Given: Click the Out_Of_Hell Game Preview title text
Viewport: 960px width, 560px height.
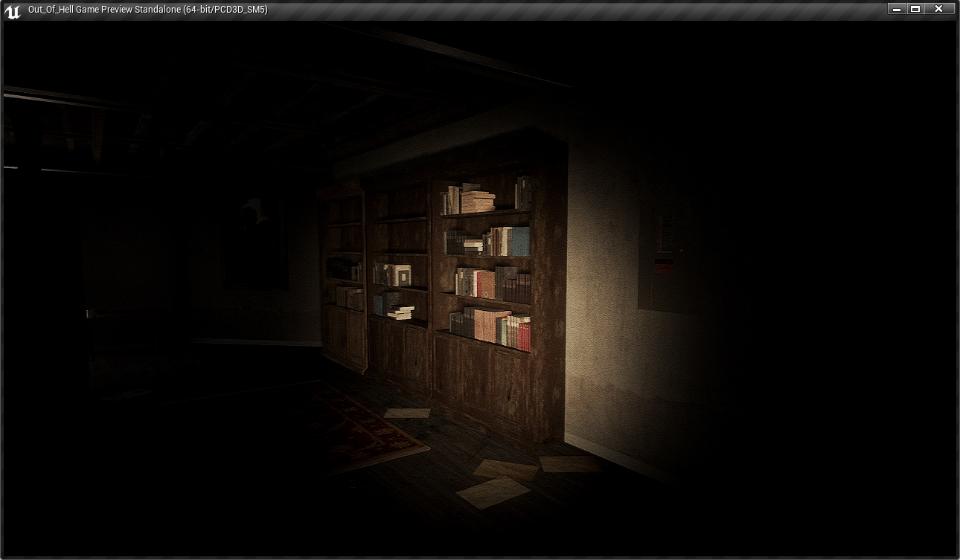Looking at the screenshot, I should pyautogui.click(x=147, y=10).
